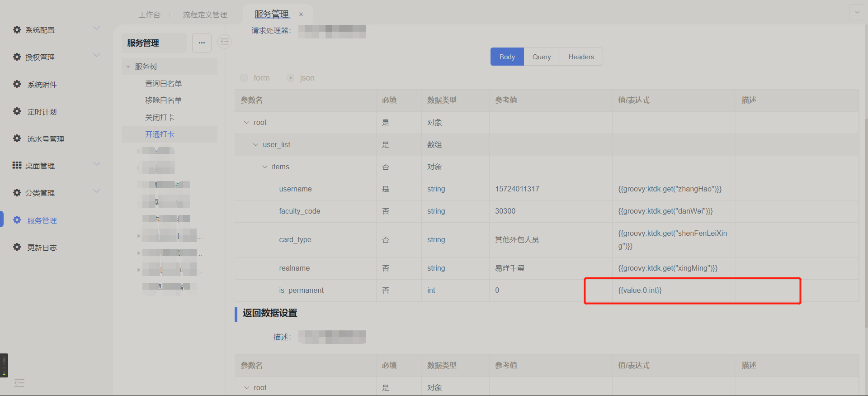
Task: Open 定时计划 via its gear icon
Action: tap(17, 111)
